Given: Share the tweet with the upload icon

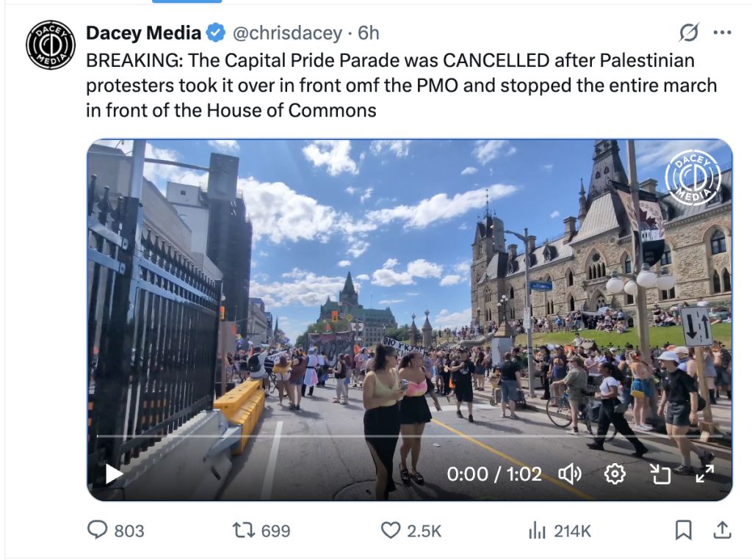Looking at the screenshot, I should [x=723, y=530].
